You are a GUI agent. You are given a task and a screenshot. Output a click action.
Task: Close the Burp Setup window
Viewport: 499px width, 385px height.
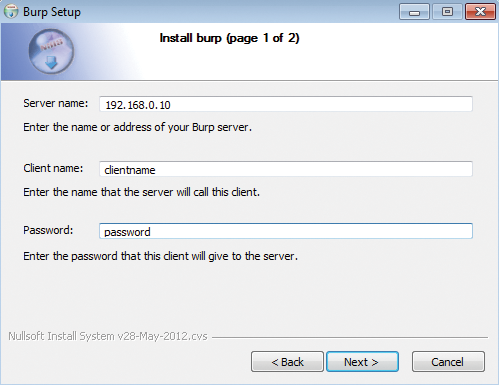(480, 12)
